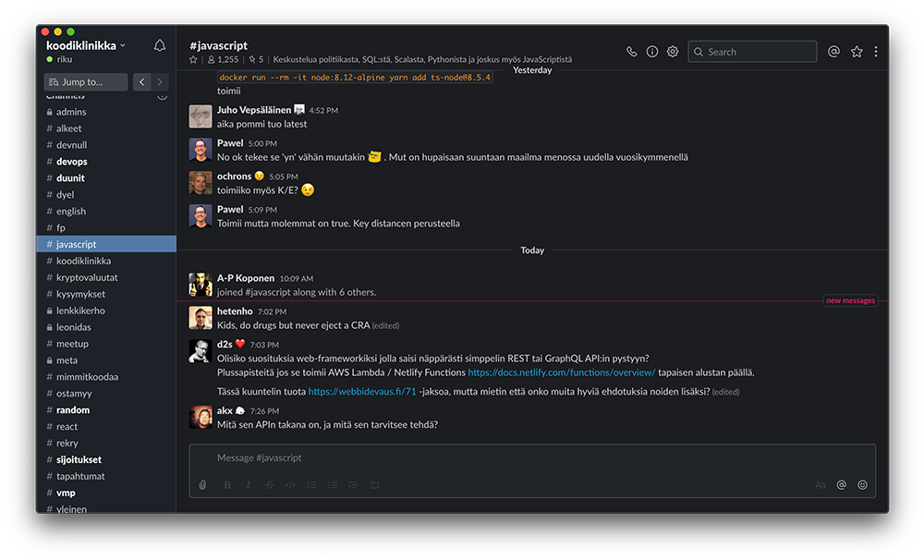
Task: Open the Jump to quick switcher
Action: click(86, 82)
